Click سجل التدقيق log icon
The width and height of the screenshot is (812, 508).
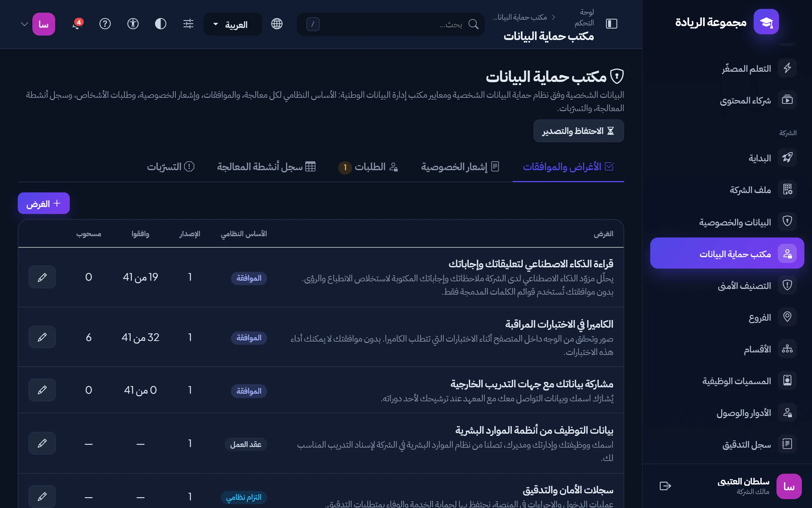click(787, 444)
